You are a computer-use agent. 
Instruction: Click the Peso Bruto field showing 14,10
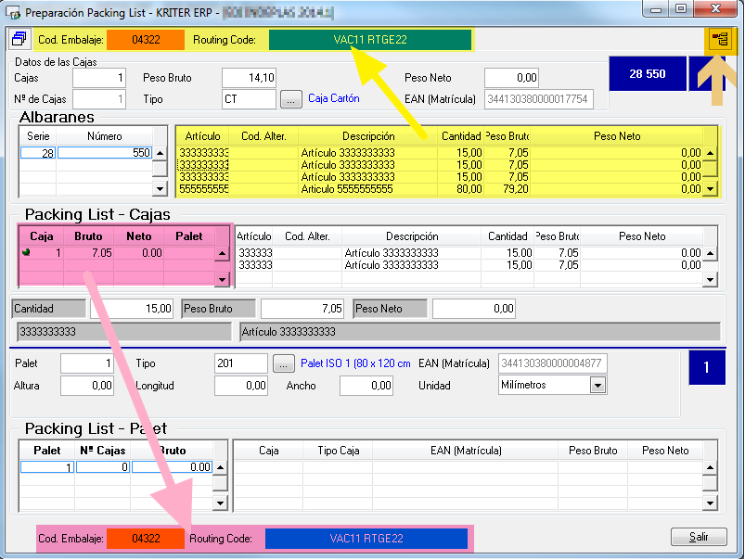pyautogui.click(x=249, y=78)
